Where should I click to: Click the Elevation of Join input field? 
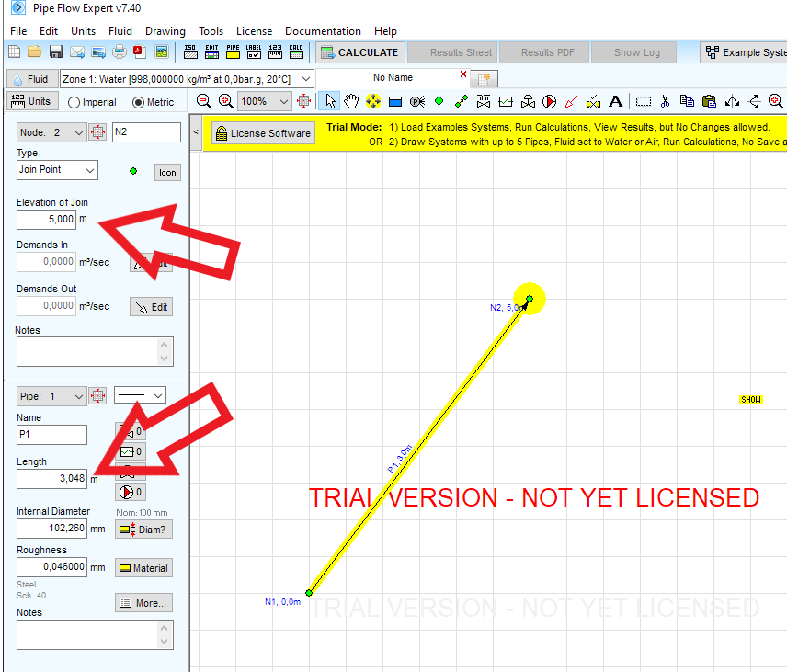pyautogui.click(x=46, y=220)
